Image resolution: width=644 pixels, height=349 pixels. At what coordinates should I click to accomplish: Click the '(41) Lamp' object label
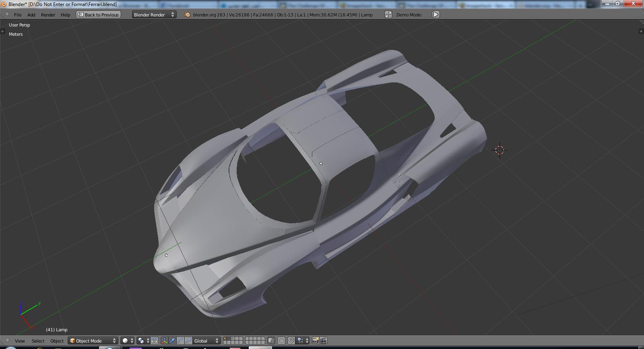[x=57, y=330]
